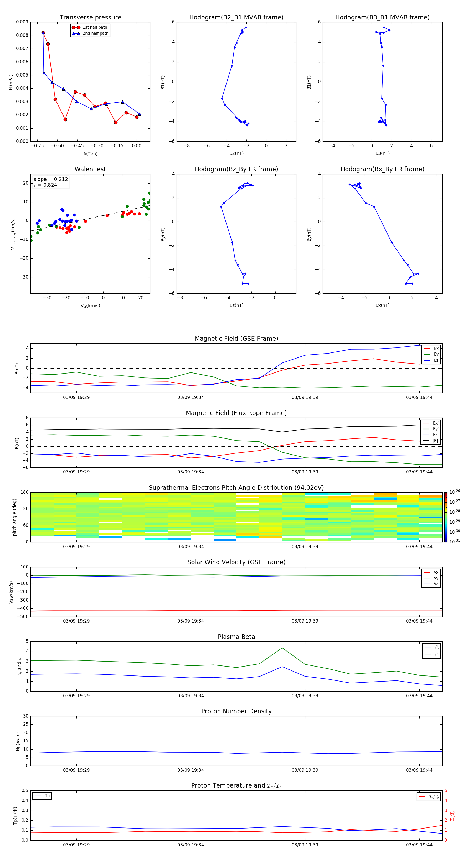Image resolution: width=473 pixels, height=868 pixels.
Task: Select the '2nd half path' legend entry
Action: pos(90,33)
